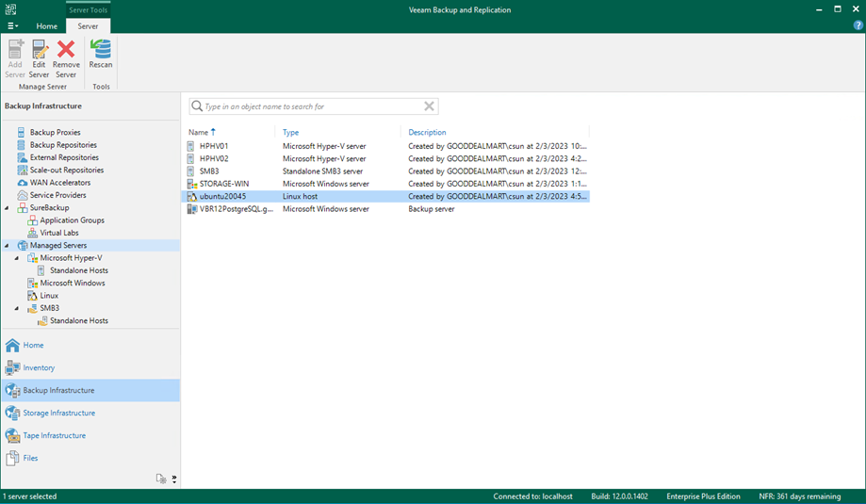Switch to the Home ribbon tab
Screen dimensions: 866x504
[x=47, y=26]
